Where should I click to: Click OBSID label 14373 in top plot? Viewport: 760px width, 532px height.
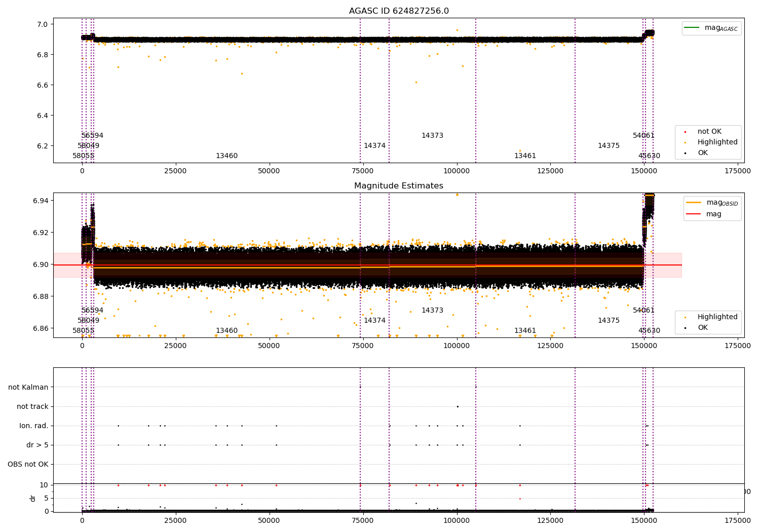(x=432, y=136)
